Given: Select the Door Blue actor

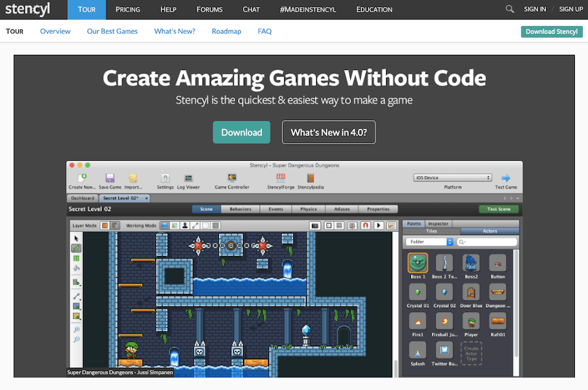Looking at the screenshot, I should 471,292.
